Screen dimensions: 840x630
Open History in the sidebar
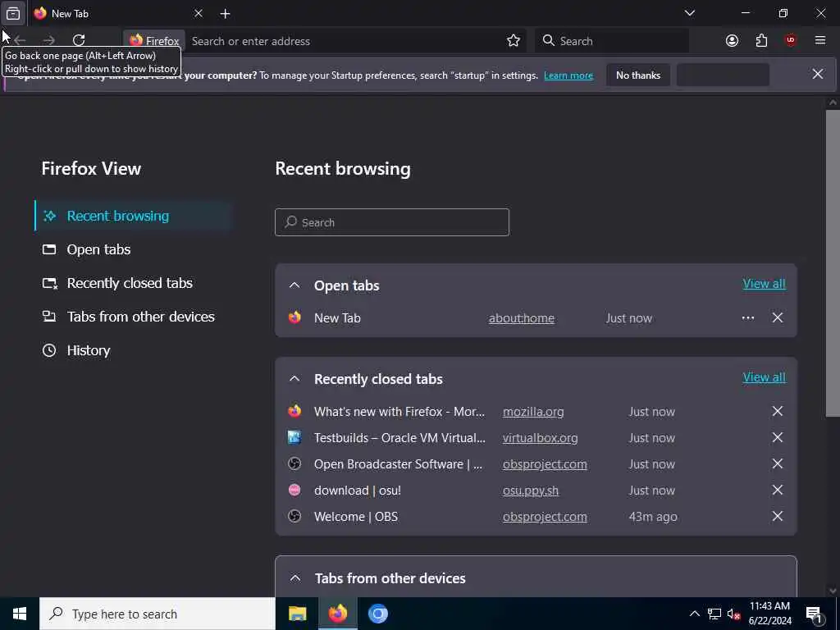pyautogui.click(x=133, y=351)
